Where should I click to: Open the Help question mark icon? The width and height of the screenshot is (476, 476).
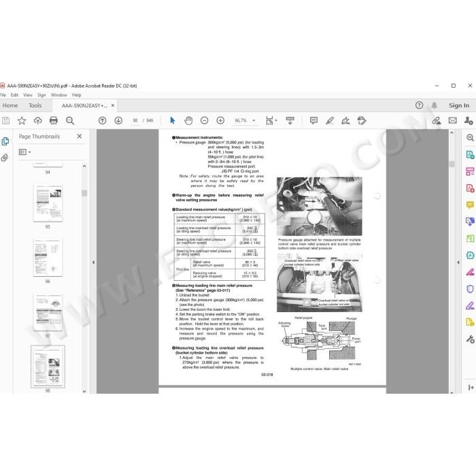[420, 105]
